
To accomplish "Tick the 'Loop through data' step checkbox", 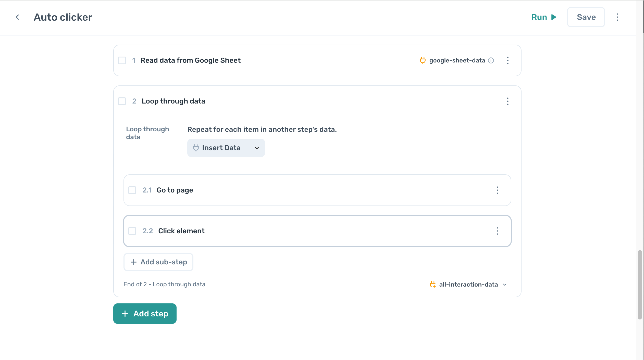I will click(122, 101).
